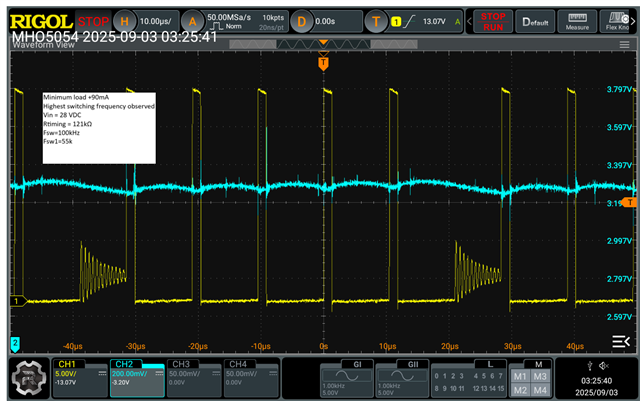640x401 pixels.
Task: Toggle the GII generator label
Action: 413,364
